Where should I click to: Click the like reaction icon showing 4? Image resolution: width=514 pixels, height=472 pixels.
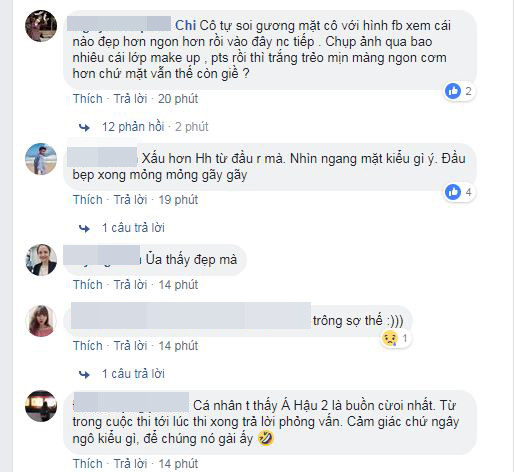pyautogui.click(x=453, y=192)
